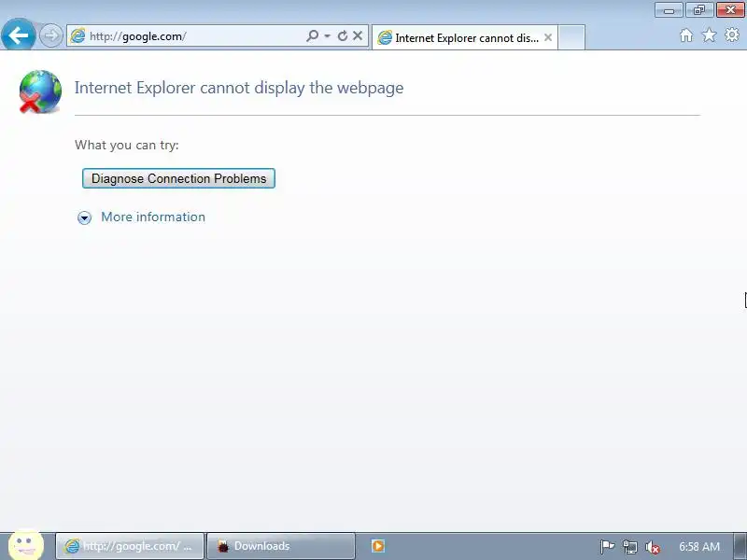This screenshot has width=747, height=560.
Task: Click the search magnifier in address bar
Action: (x=312, y=35)
